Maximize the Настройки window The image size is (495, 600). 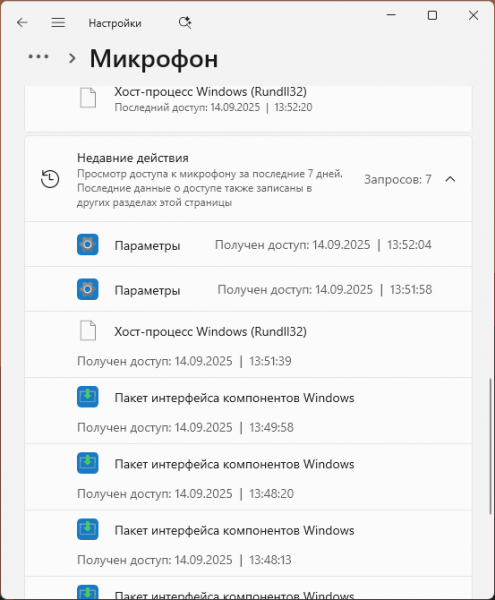pyautogui.click(x=432, y=15)
